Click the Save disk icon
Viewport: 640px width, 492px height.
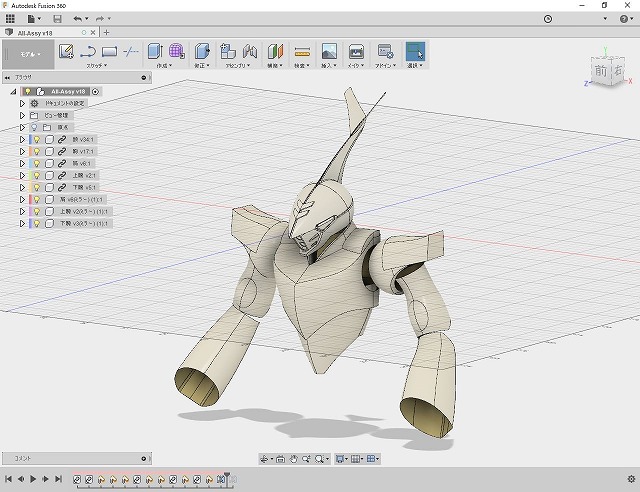(58, 18)
